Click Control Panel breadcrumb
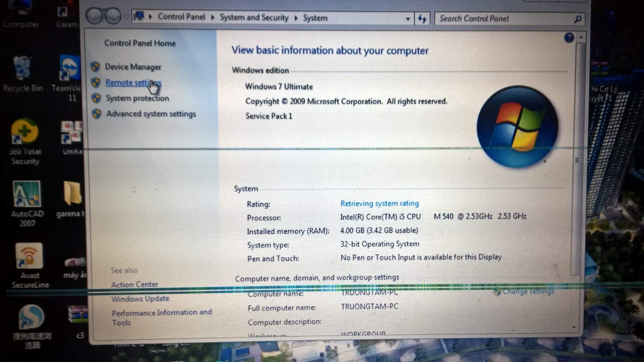Screen dimensions: 644x362 click(x=181, y=17)
